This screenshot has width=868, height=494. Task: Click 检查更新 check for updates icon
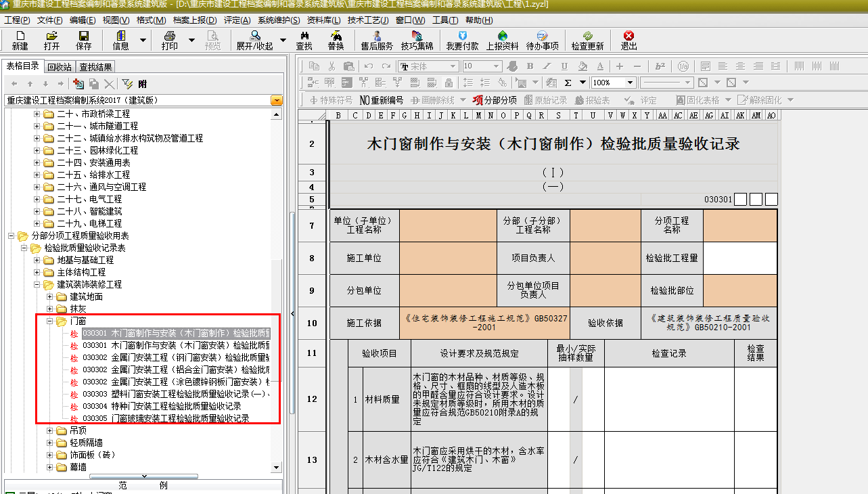click(x=587, y=40)
